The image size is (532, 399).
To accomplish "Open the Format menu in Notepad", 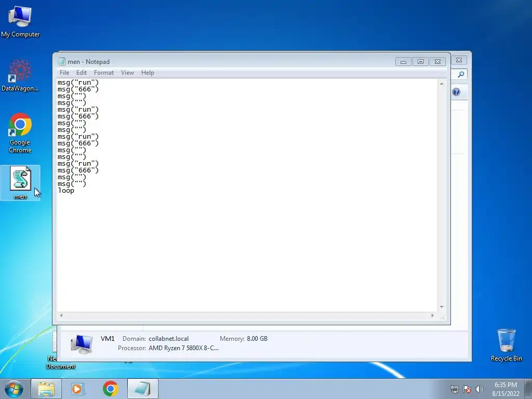I will [x=104, y=73].
